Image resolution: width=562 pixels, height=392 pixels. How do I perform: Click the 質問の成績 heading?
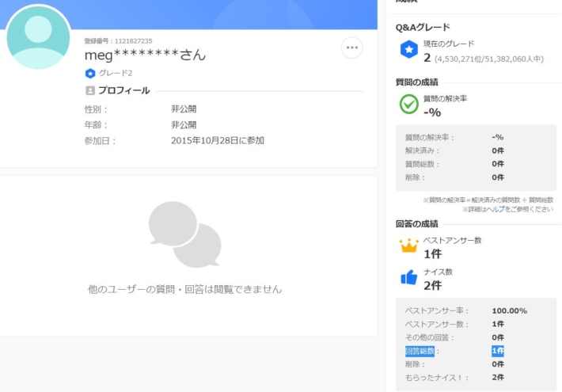pyautogui.click(x=416, y=82)
